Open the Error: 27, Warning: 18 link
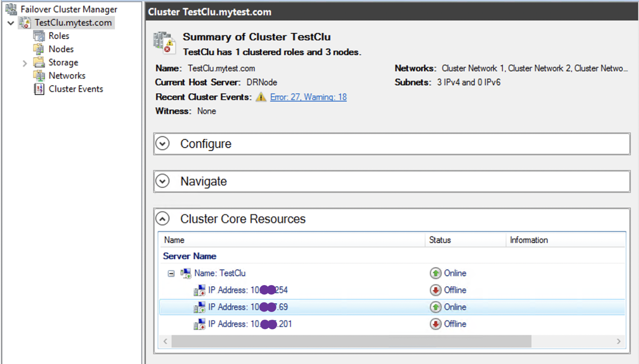 click(308, 97)
